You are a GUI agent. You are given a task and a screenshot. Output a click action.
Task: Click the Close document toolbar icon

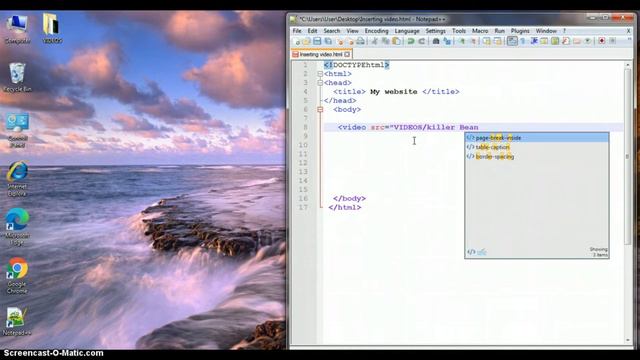click(x=340, y=42)
